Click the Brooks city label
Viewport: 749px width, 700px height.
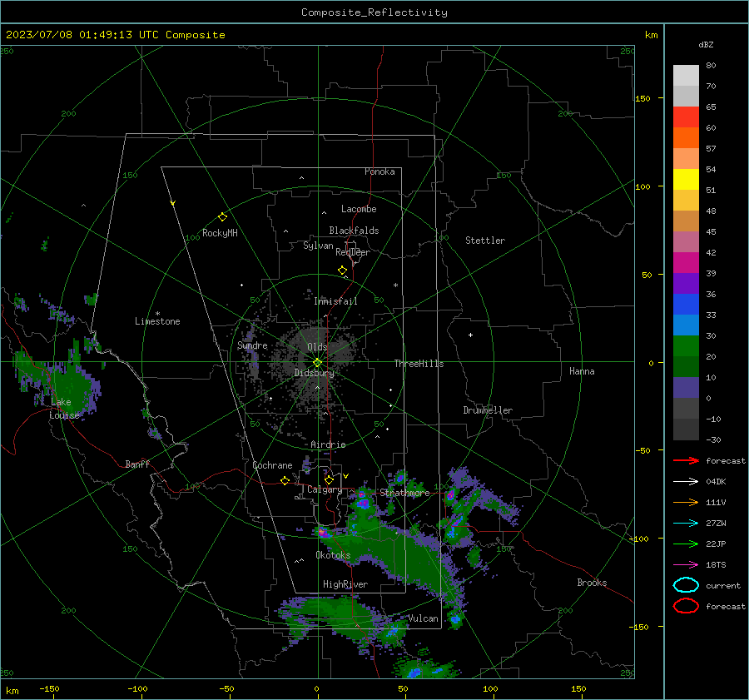tap(592, 583)
